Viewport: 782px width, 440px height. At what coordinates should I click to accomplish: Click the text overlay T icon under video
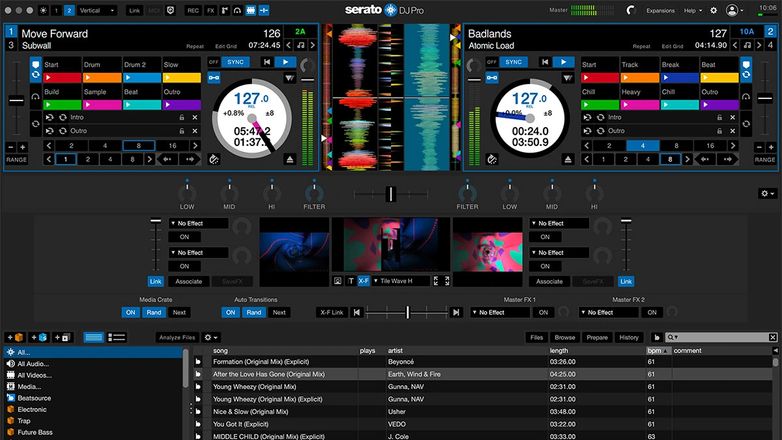(x=351, y=281)
